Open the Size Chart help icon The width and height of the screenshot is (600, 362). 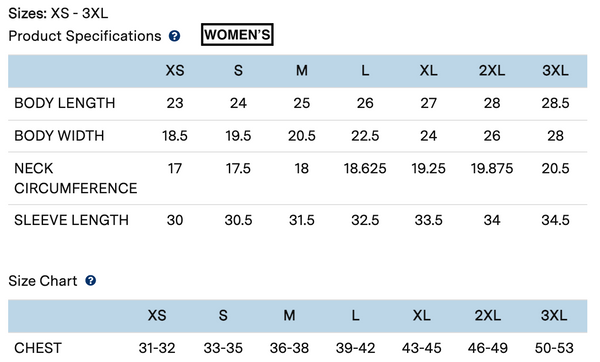(x=90, y=281)
